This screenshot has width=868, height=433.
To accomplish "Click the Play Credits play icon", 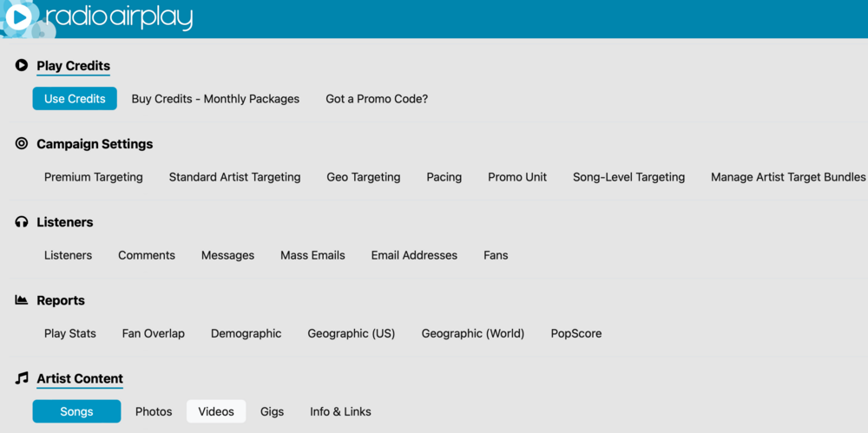I will (22, 65).
